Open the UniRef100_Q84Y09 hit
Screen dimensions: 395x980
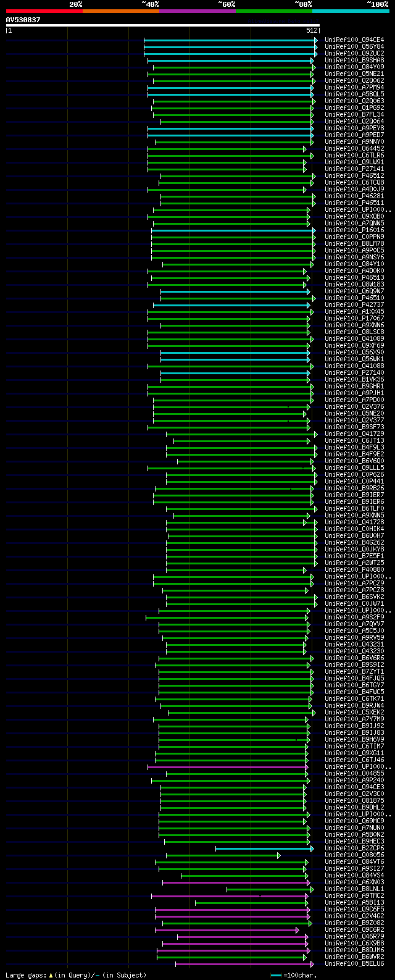coord(354,67)
